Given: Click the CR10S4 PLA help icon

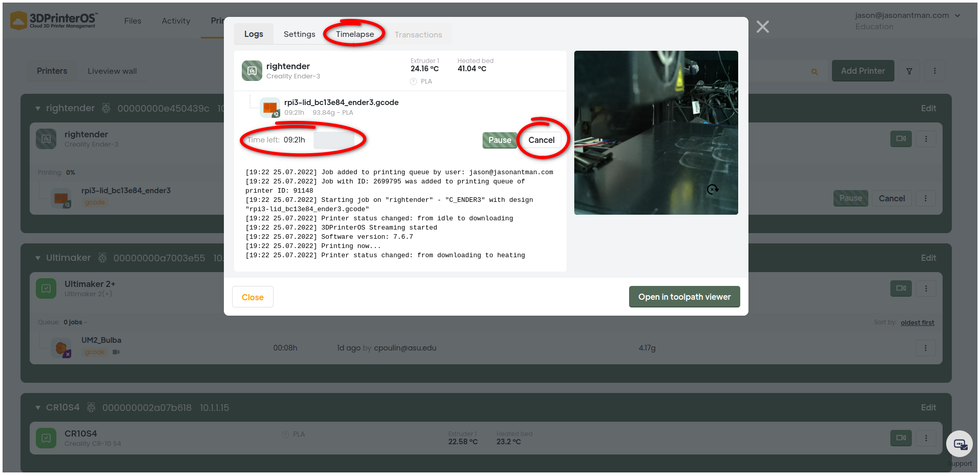Looking at the screenshot, I should [x=285, y=435].
